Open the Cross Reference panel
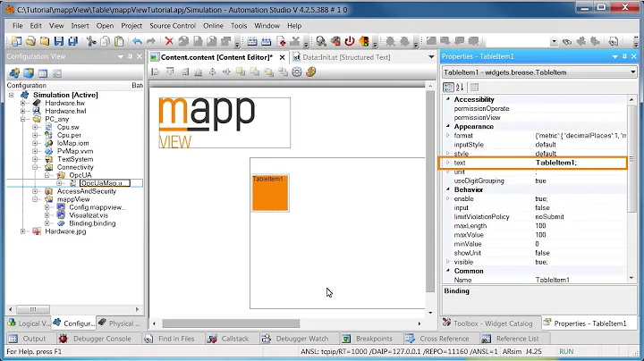Screen dimensions: 644x361 click(437, 339)
